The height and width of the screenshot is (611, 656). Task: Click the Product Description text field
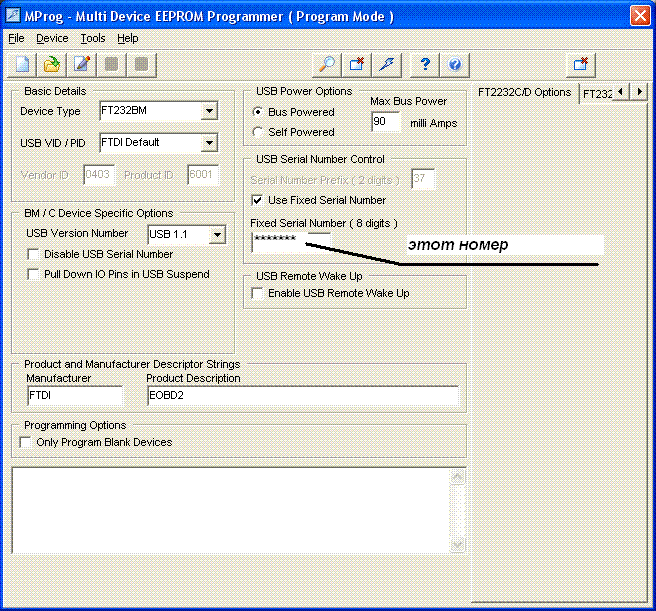(x=303, y=395)
